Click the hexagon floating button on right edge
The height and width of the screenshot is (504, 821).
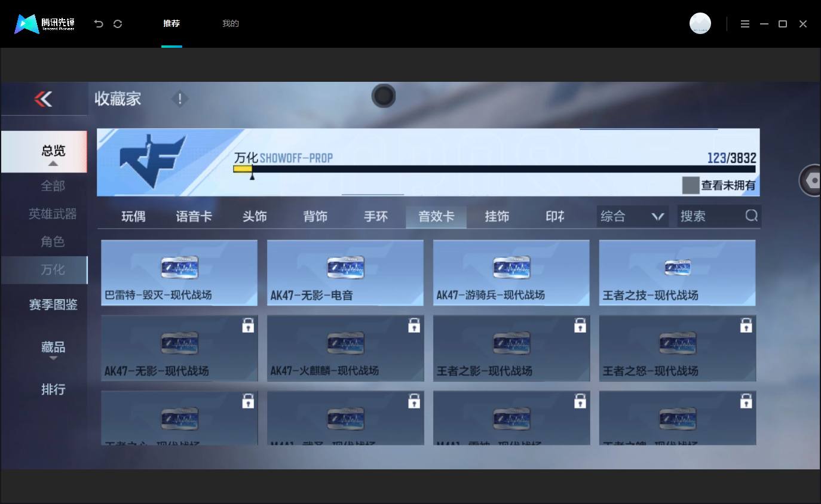pos(811,180)
